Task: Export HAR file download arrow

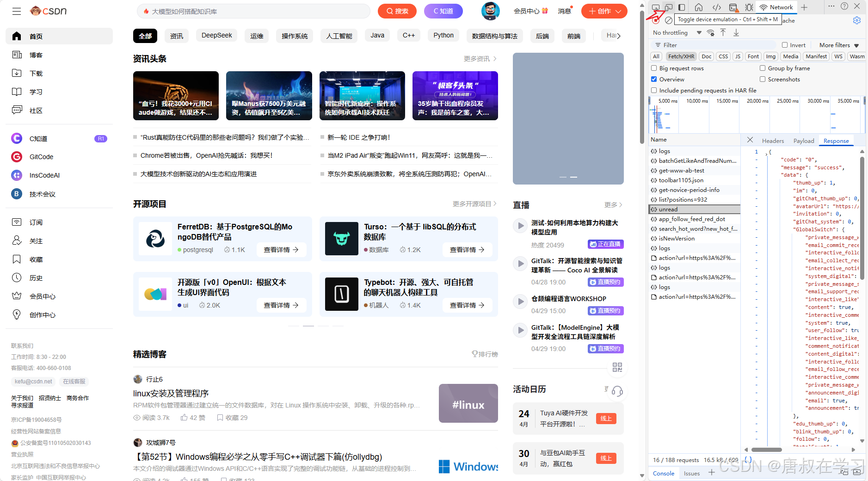Action: click(736, 32)
